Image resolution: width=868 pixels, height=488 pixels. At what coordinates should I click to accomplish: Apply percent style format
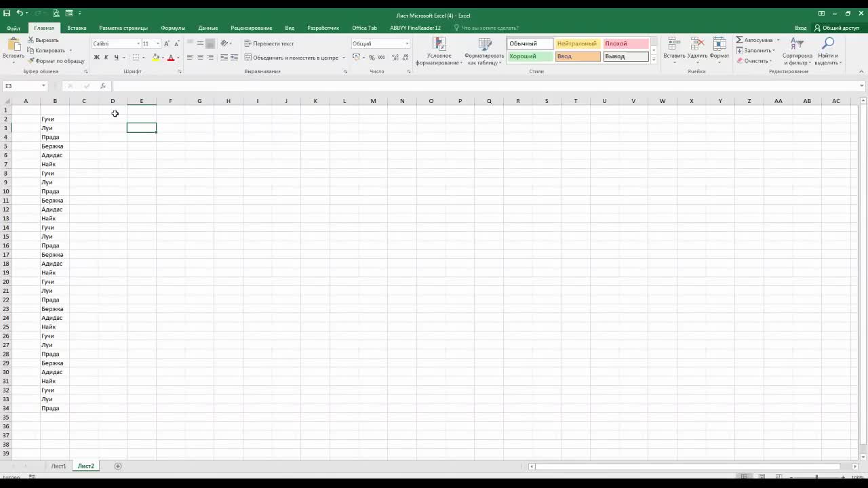(372, 58)
